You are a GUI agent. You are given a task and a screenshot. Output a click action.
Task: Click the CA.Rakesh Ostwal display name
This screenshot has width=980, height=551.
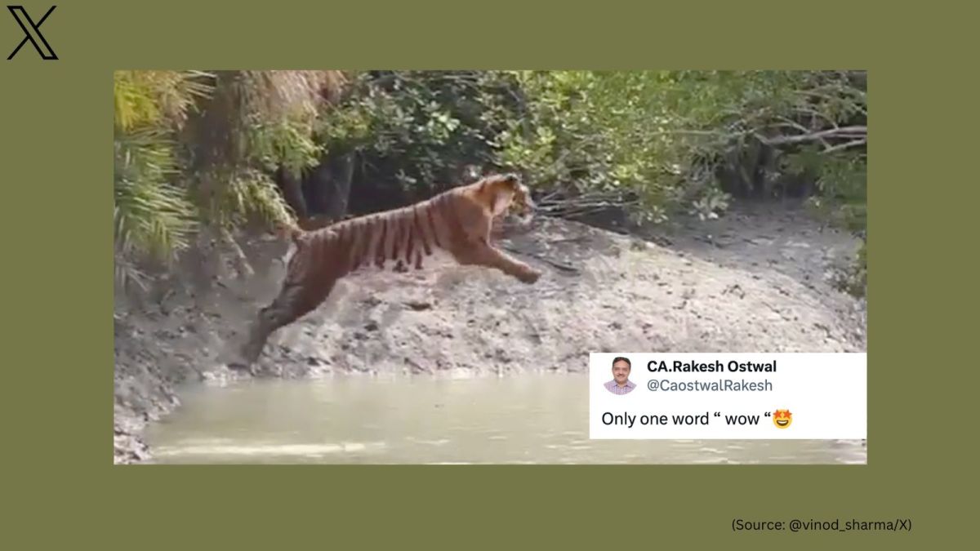pyautogui.click(x=711, y=367)
